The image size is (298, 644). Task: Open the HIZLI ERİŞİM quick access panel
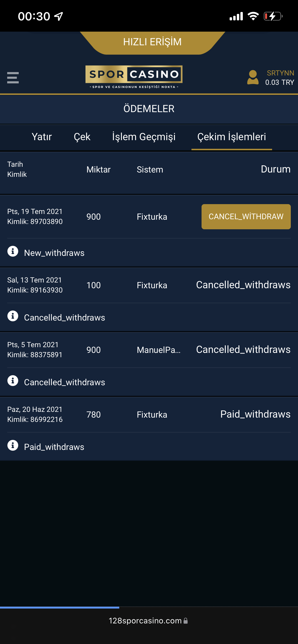coord(152,42)
